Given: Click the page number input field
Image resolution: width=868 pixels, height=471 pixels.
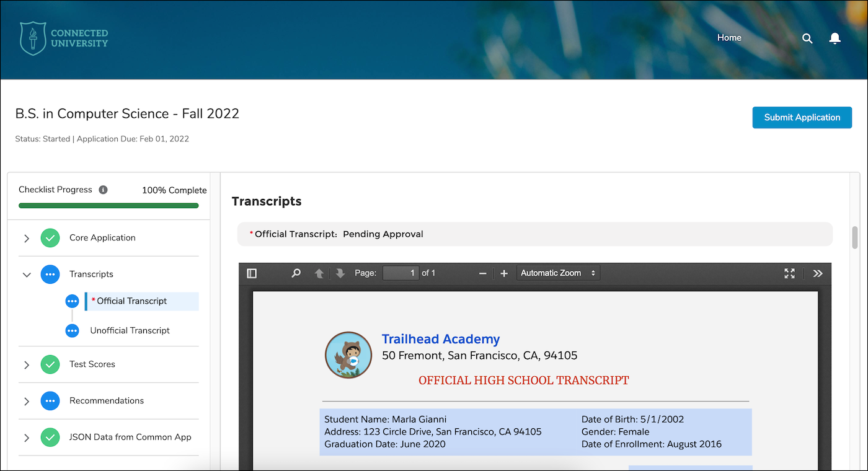Looking at the screenshot, I should coord(401,273).
